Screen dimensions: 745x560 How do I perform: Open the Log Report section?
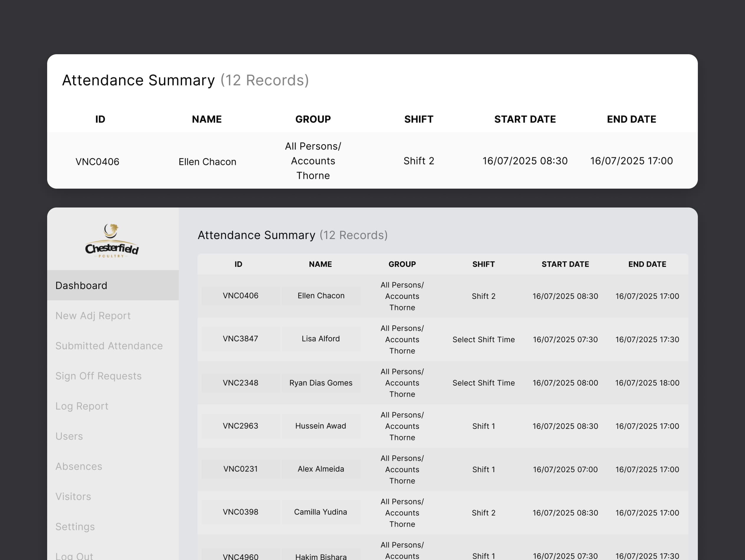(x=82, y=406)
